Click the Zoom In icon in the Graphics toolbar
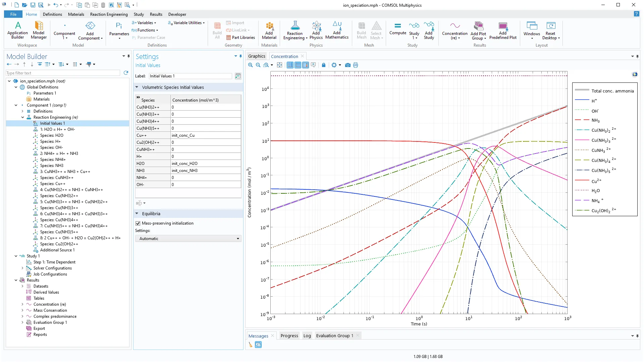Screen dimensions: 644x362 250,65
